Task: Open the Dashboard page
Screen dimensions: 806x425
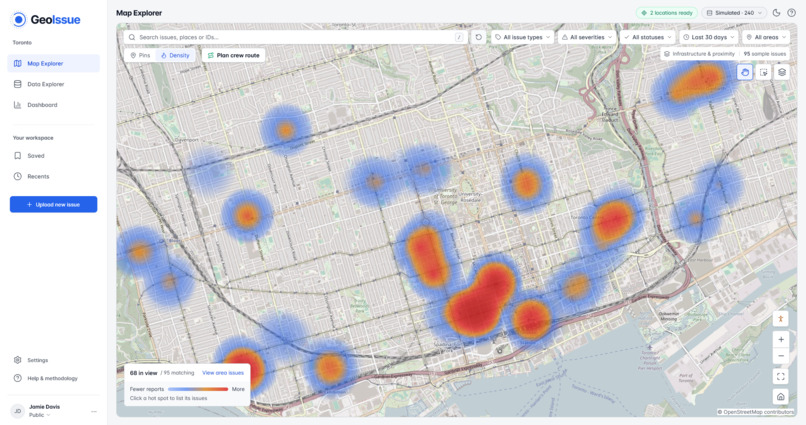Action: tap(53, 105)
